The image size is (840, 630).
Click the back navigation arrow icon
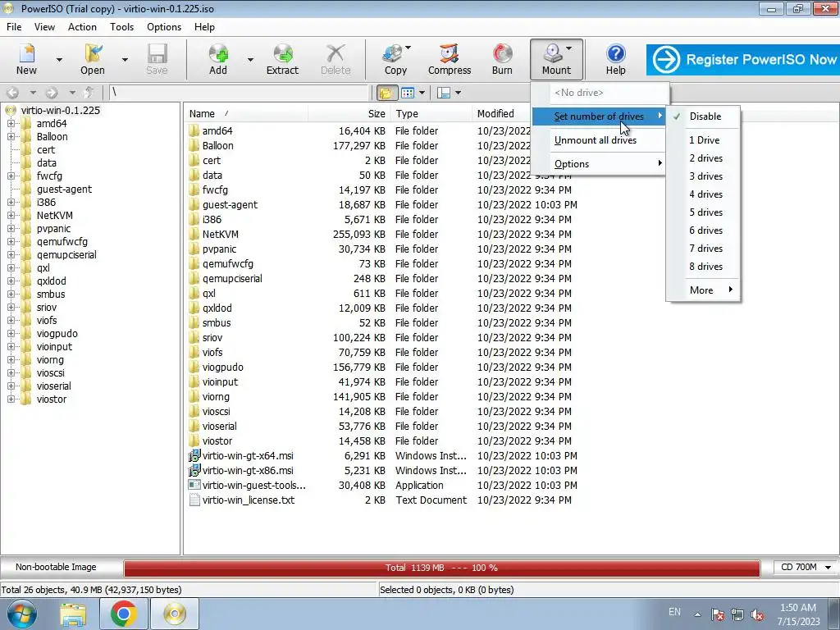pyautogui.click(x=13, y=93)
